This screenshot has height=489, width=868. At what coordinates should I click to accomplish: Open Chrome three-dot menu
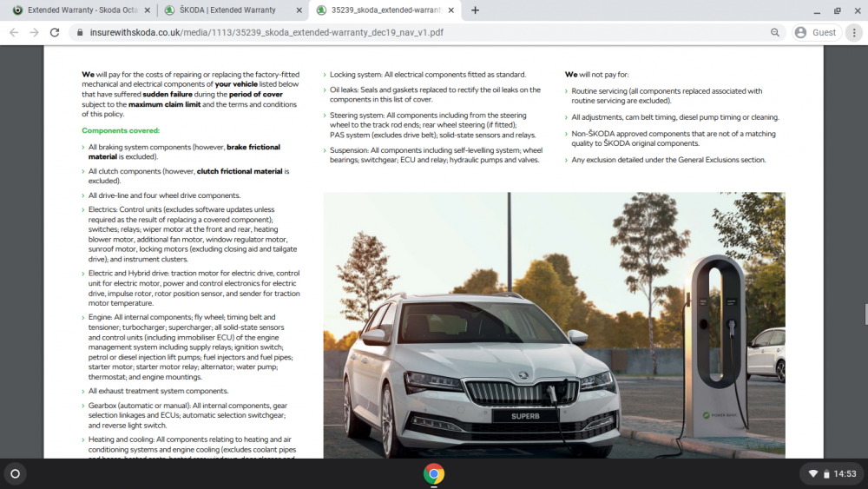pos(854,33)
